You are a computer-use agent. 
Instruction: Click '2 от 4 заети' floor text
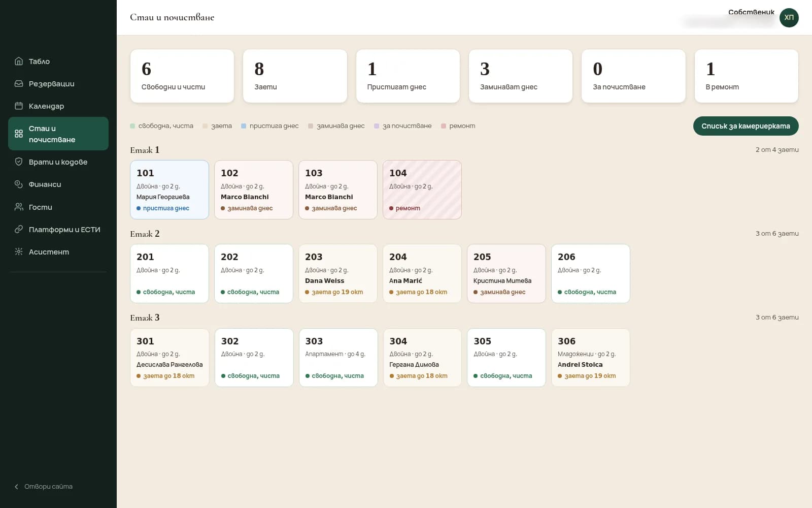777,150
